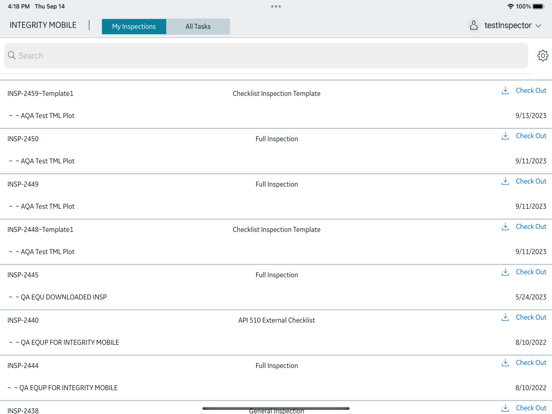Click into the Search field

coord(266,56)
